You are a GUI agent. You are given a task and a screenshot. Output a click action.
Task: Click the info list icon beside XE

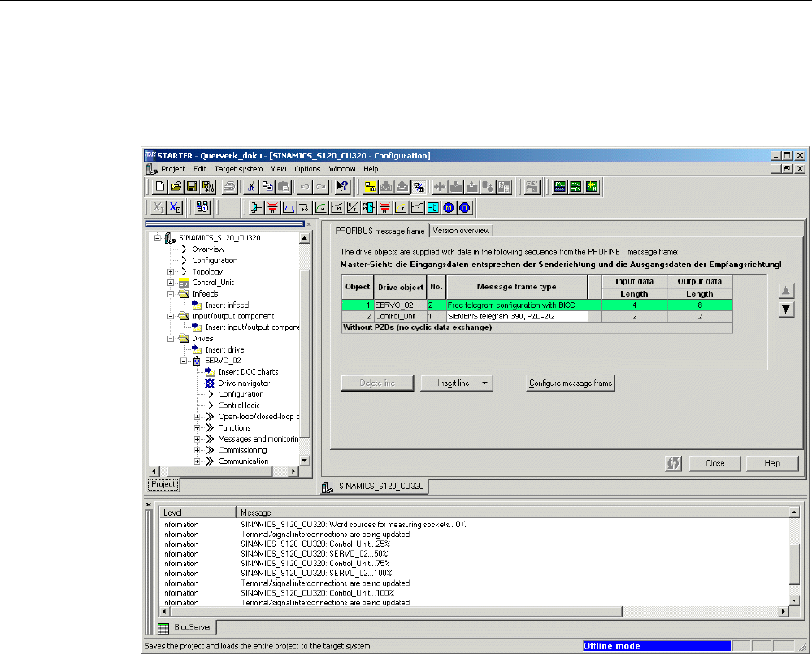[x=202, y=208]
